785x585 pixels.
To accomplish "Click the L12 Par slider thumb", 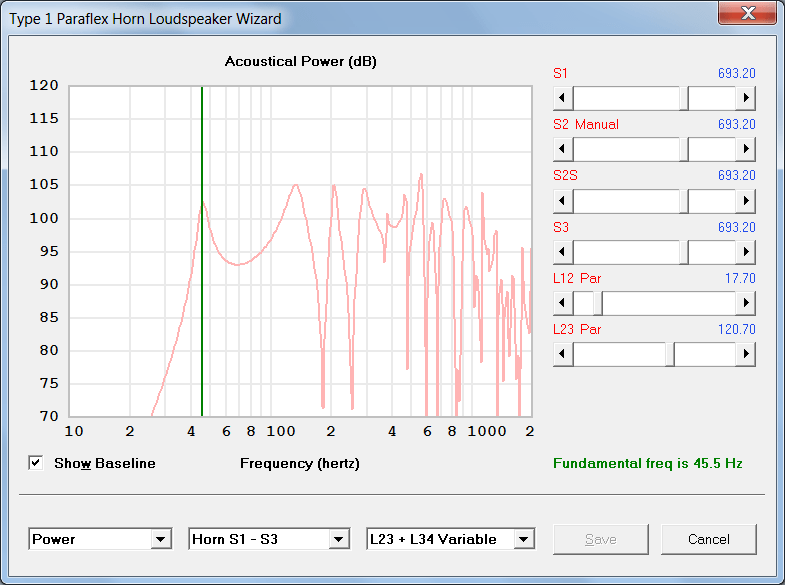I will 598,303.
